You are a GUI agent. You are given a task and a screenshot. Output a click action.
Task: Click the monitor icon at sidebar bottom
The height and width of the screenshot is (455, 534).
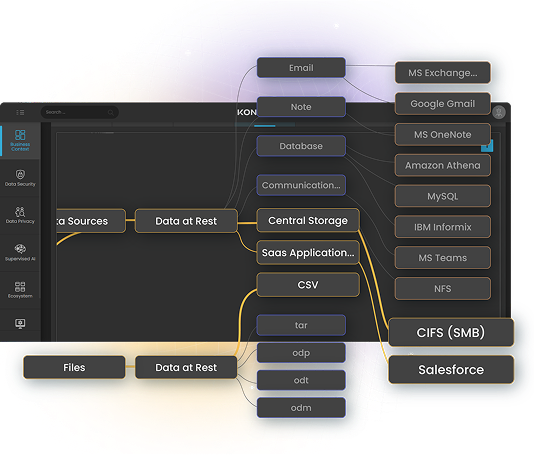click(20, 323)
